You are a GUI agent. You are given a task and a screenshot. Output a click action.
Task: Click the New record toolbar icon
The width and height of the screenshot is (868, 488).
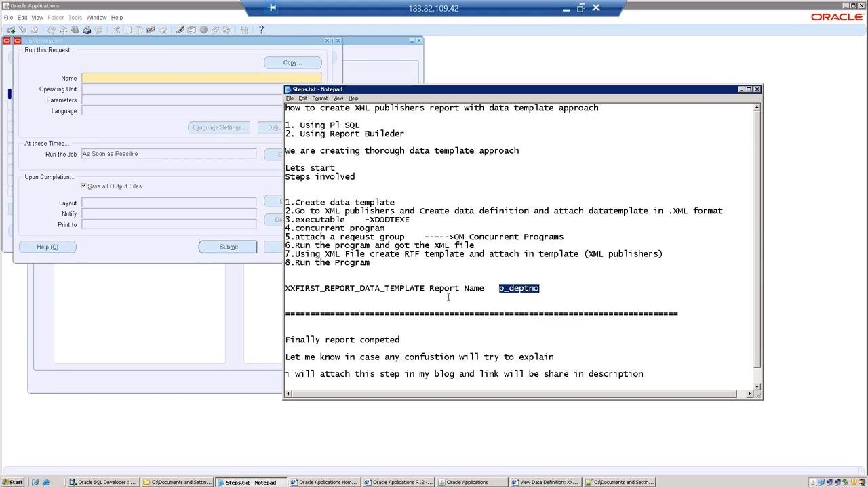click(x=10, y=30)
